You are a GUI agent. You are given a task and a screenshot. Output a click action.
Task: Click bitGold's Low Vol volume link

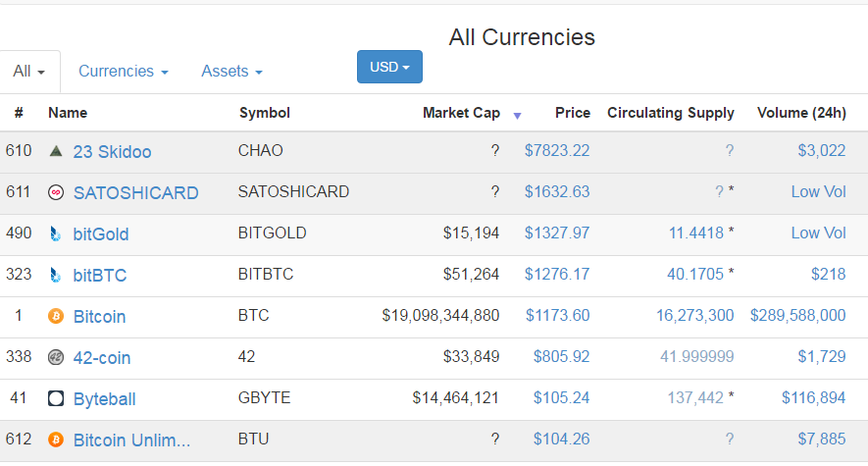[818, 233]
